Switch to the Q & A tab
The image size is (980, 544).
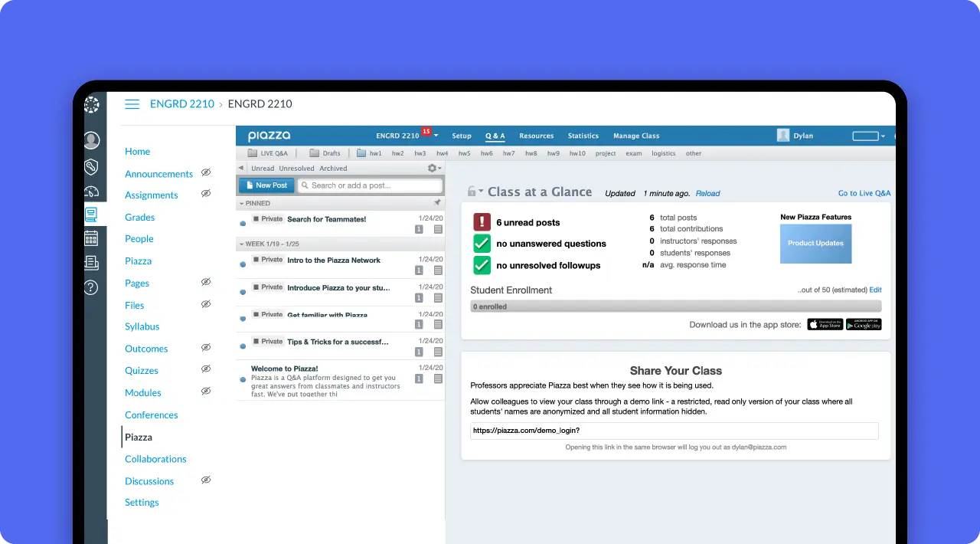(x=495, y=136)
